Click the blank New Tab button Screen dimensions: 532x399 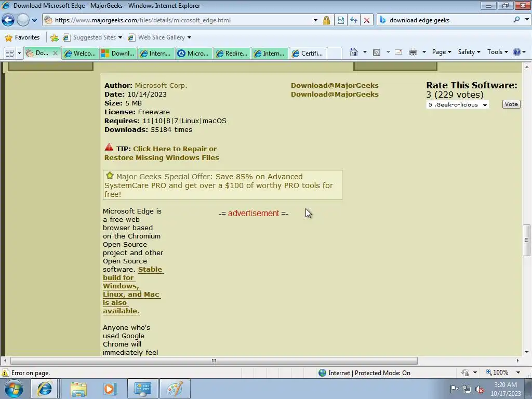[x=335, y=54]
